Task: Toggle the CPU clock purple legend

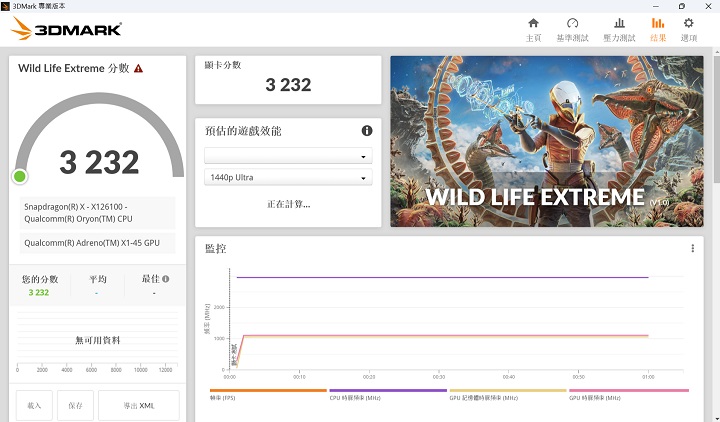Action: click(388, 394)
